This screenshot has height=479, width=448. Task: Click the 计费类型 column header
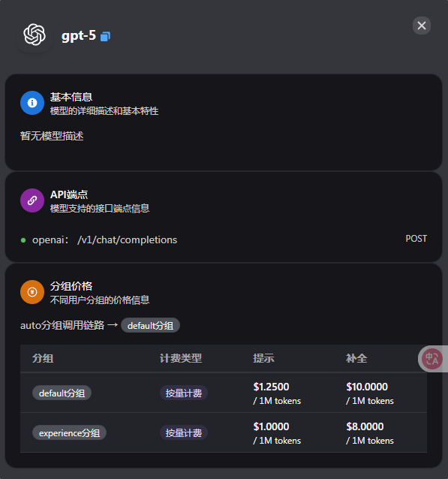point(181,358)
